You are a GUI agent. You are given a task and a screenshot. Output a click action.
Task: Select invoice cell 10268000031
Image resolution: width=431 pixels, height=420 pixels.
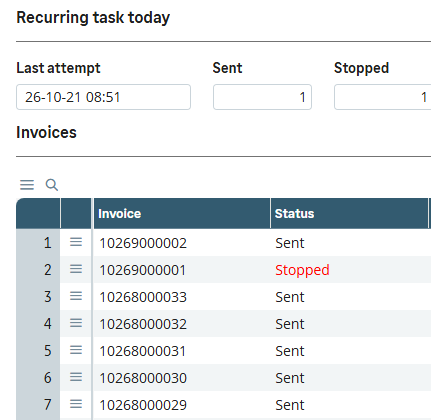click(182, 351)
